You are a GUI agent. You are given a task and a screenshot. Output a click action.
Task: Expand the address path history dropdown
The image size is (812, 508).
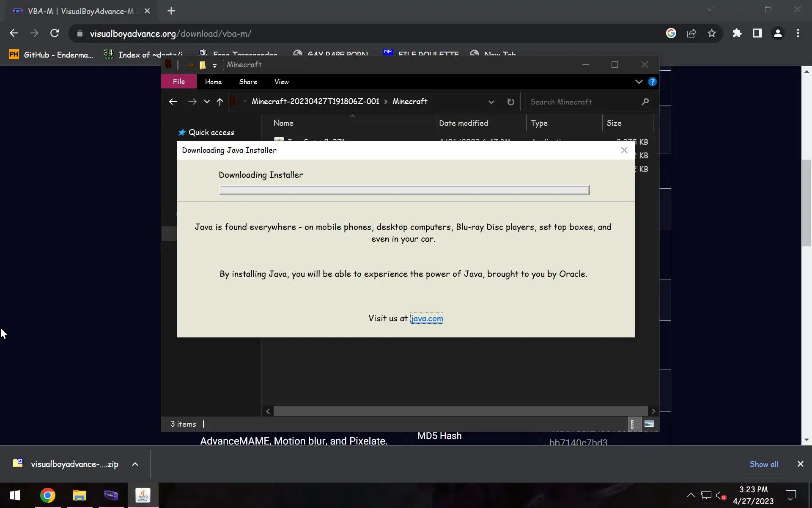coord(491,102)
